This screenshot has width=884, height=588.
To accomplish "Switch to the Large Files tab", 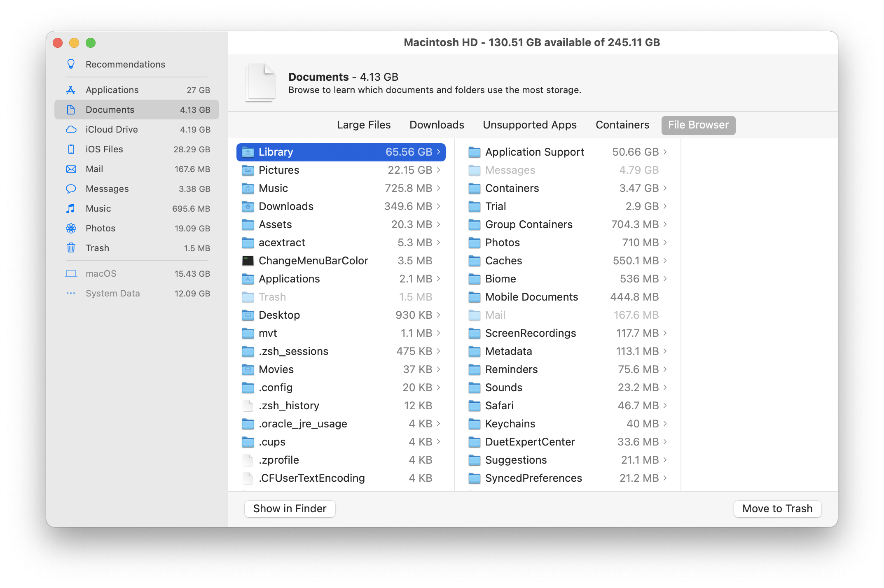I will [364, 125].
